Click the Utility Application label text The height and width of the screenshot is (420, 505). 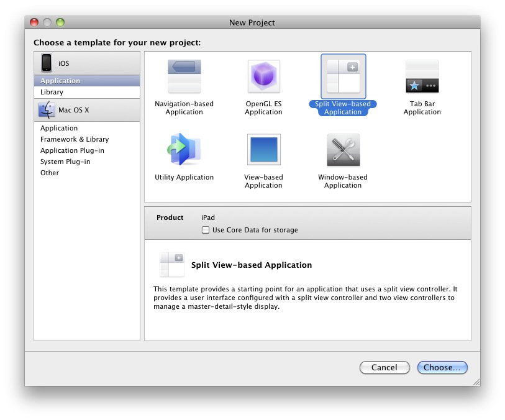[184, 177]
